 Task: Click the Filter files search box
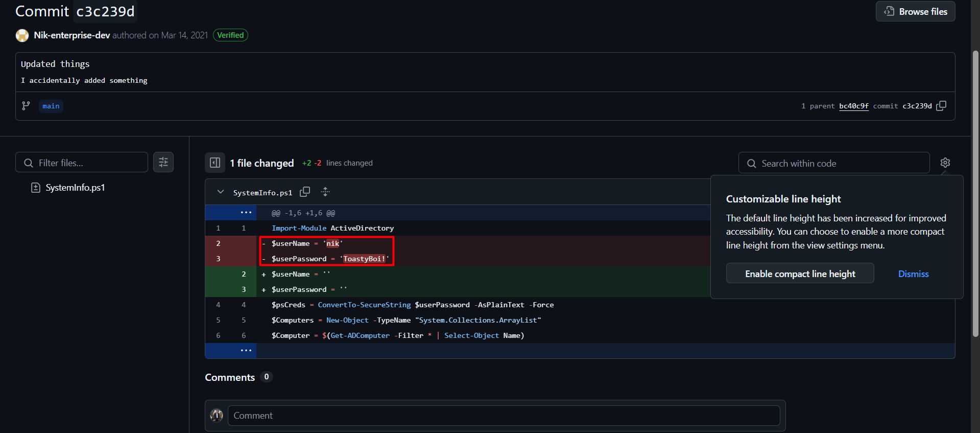coord(87,163)
